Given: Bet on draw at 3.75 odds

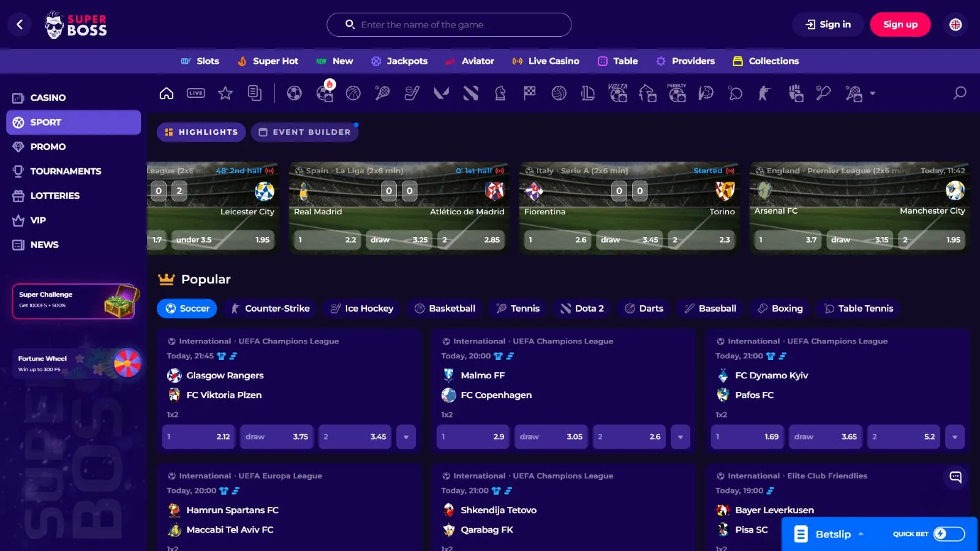Looking at the screenshot, I should (277, 437).
